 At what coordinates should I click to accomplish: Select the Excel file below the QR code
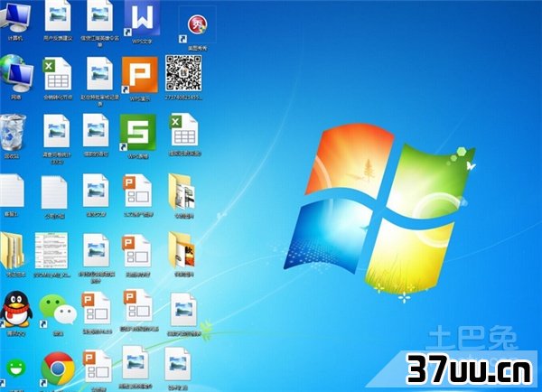click(184, 130)
